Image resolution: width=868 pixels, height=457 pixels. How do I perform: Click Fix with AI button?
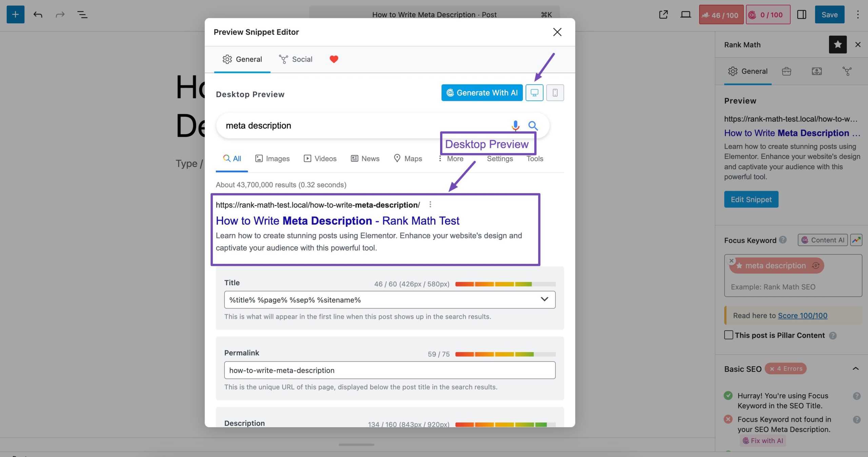763,441
